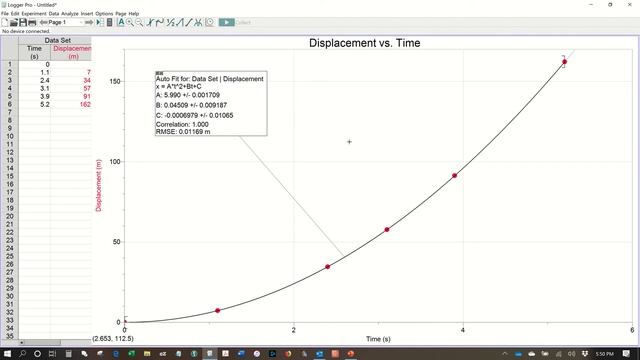
Task: Open the Windows Start menu
Action: point(7,353)
